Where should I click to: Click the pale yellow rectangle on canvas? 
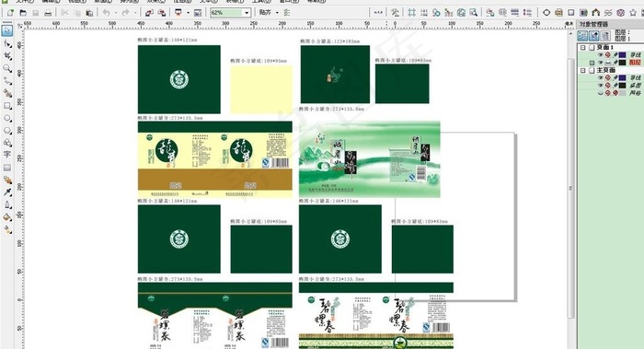click(x=261, y=89)
